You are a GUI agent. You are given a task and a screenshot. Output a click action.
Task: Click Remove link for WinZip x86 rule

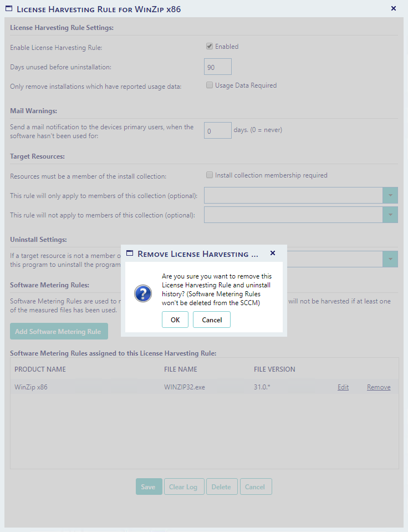379,387
